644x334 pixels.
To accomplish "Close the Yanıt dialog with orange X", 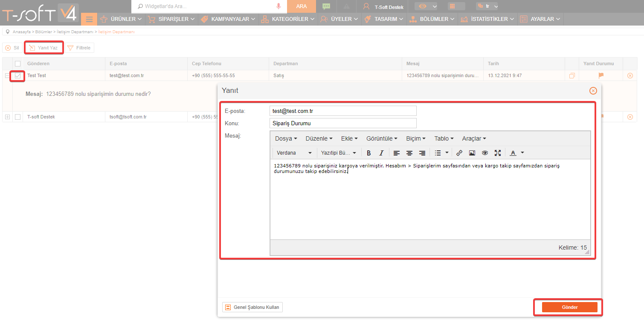I will click(x=593, y=91).
